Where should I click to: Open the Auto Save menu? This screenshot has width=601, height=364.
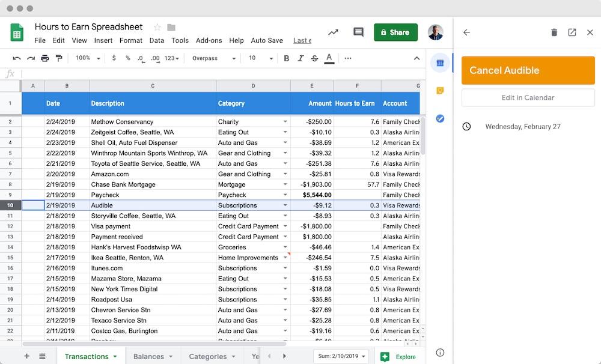tap(267, 40)
